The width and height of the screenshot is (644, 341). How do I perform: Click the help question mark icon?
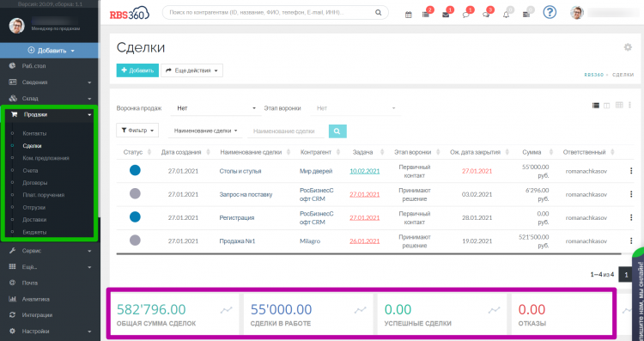click(x=550, y=12)
